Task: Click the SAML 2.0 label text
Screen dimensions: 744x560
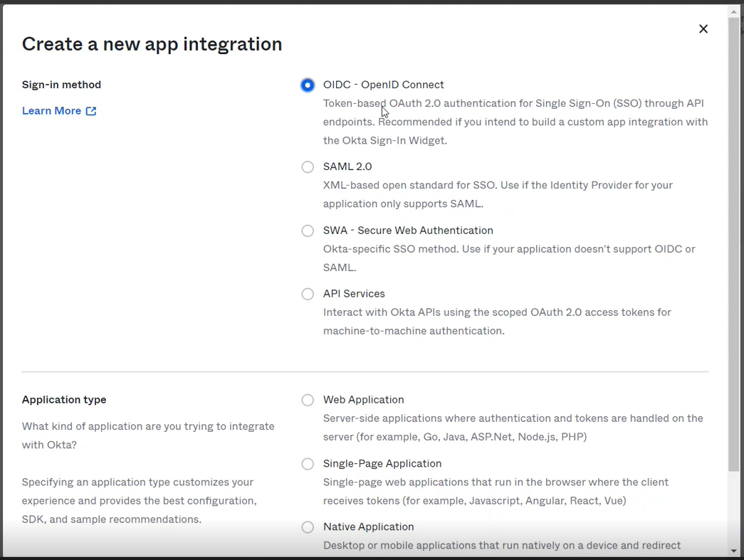Action: point(347,167)
